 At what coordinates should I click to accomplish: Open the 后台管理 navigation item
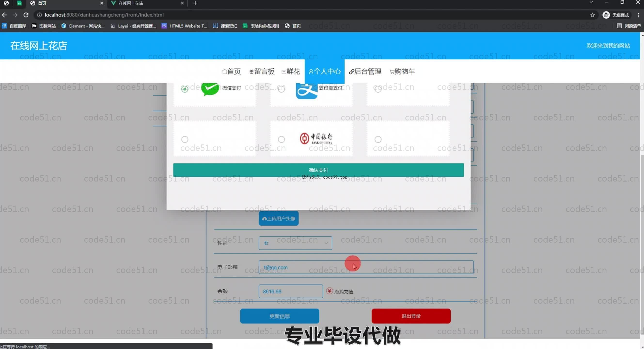pos(365,71)
